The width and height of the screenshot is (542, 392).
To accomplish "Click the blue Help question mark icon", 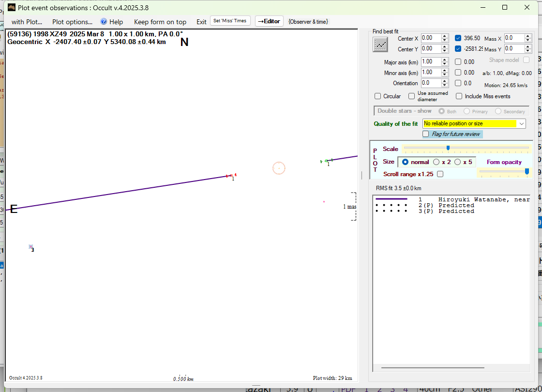I will (x=104, y=22).
